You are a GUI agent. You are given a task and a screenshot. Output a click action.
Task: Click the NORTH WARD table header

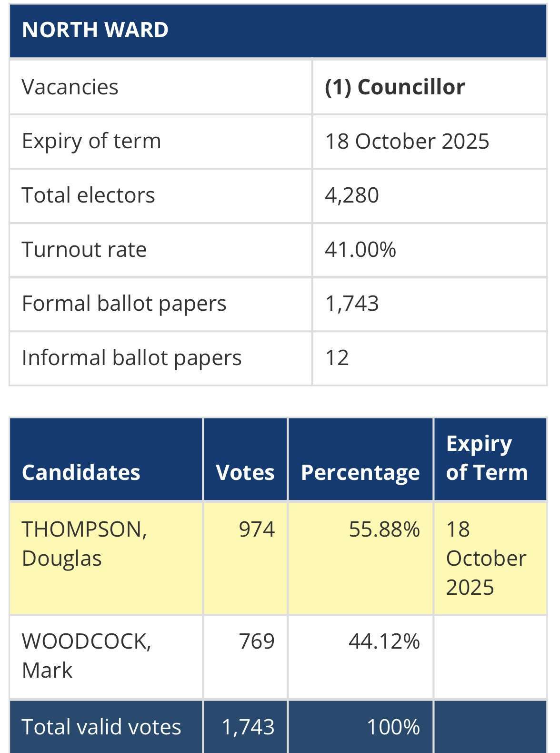[x=278, y=30]
